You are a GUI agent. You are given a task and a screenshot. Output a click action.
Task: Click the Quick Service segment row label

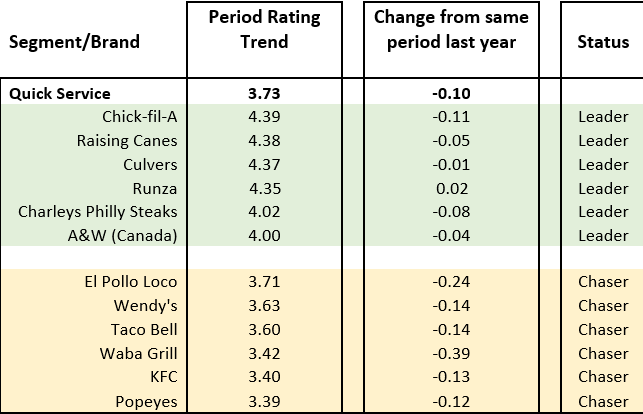point(59,93)
